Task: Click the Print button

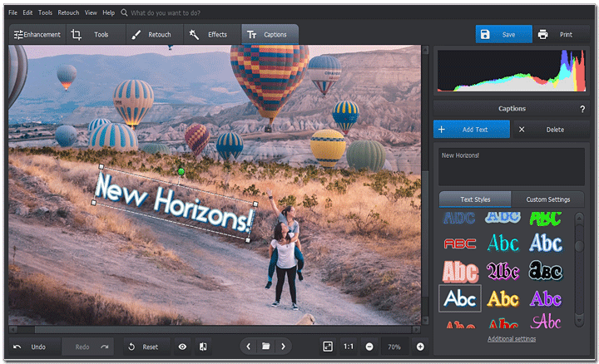Action: click(562, 34)
